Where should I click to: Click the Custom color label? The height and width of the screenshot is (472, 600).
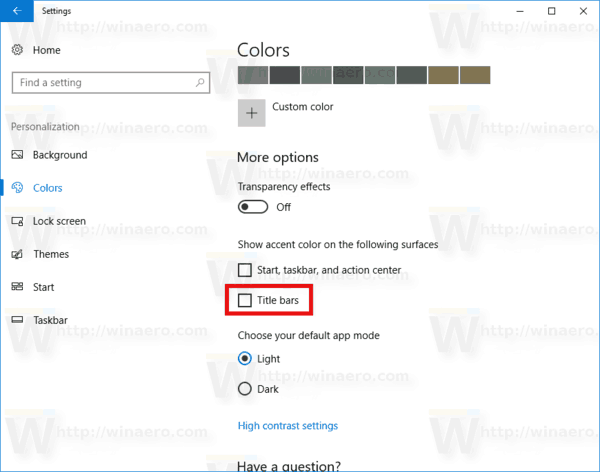[x=303, y=106]
